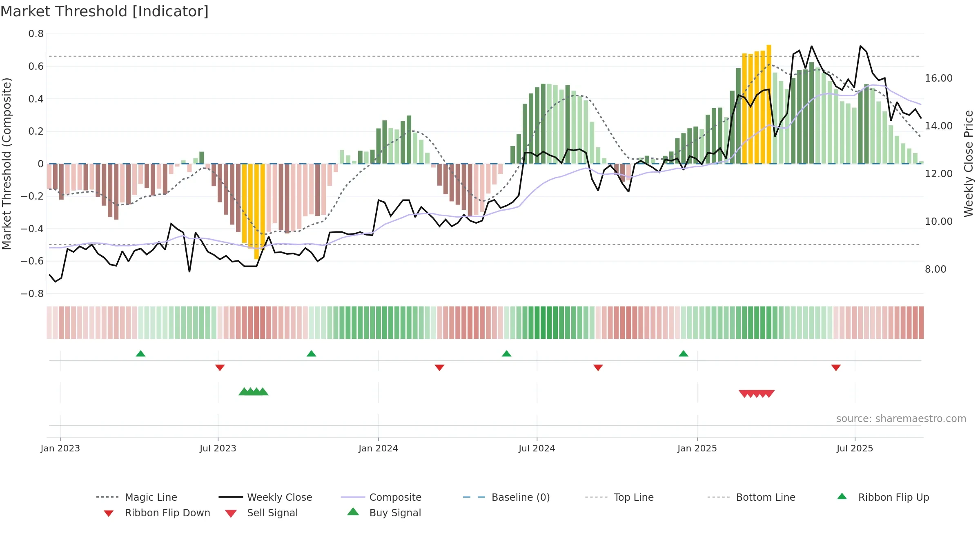Click the 'Market Threshold (Composite)' axis title

[7, 164]
